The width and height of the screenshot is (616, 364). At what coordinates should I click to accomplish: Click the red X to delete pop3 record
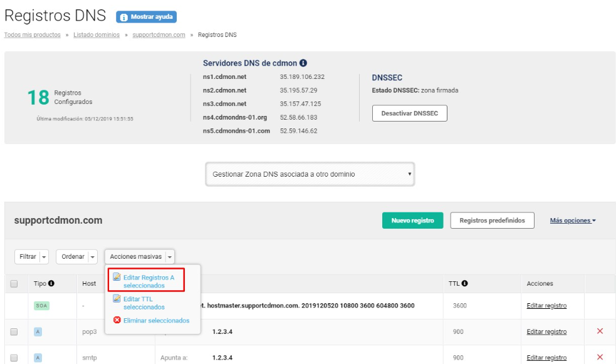click(600, 331)
